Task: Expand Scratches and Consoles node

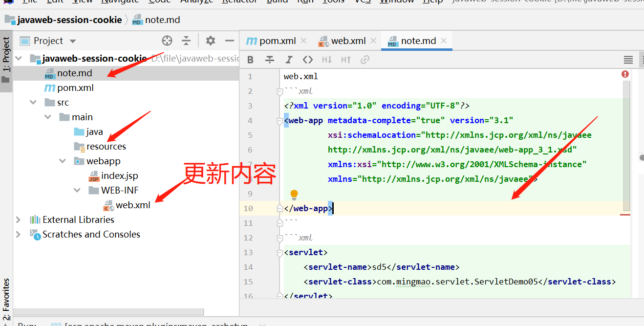Action: [19, 235]
